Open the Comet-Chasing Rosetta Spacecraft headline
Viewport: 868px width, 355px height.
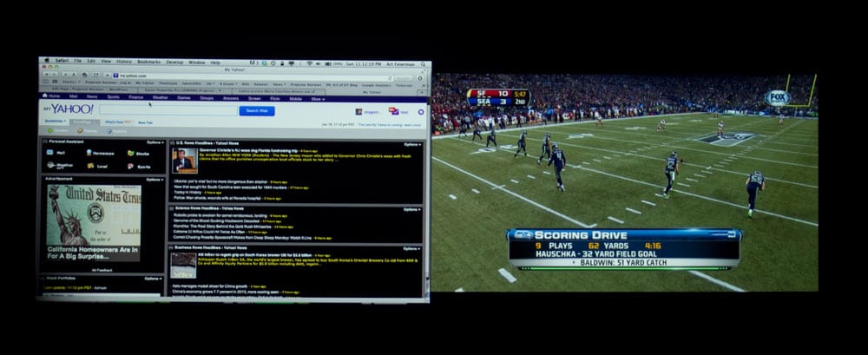(x=243, y=238)
